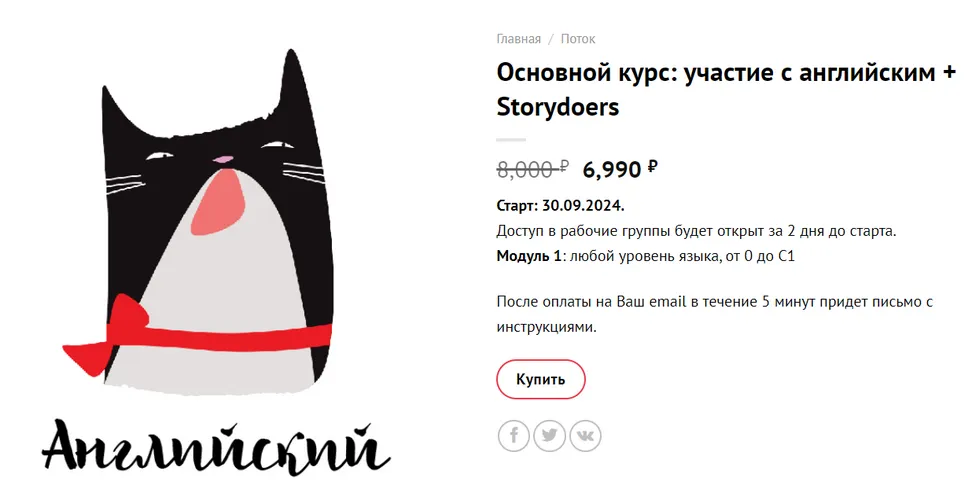This screenshot has width=972, height=500.
Task: Click the word Storydoers in the title
Action: [557, 107]
